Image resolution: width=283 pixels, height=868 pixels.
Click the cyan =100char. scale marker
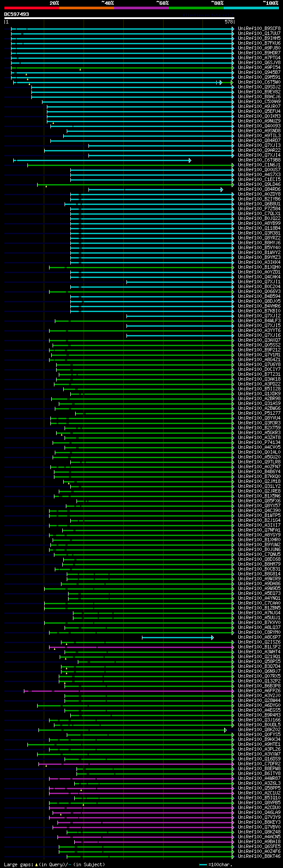coord(203,864)
